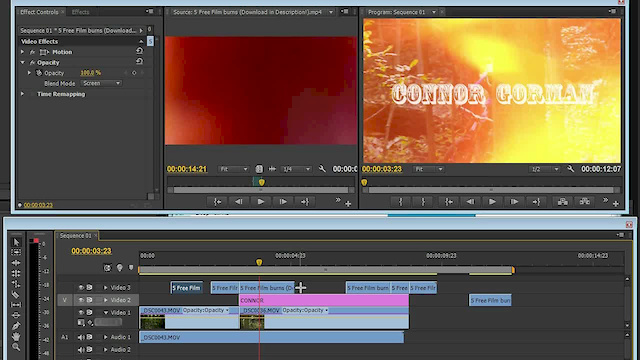The width and height of the screenshot is (640, 360).
Task: Play the Source monitor clip
Action: tap(260, 202)
